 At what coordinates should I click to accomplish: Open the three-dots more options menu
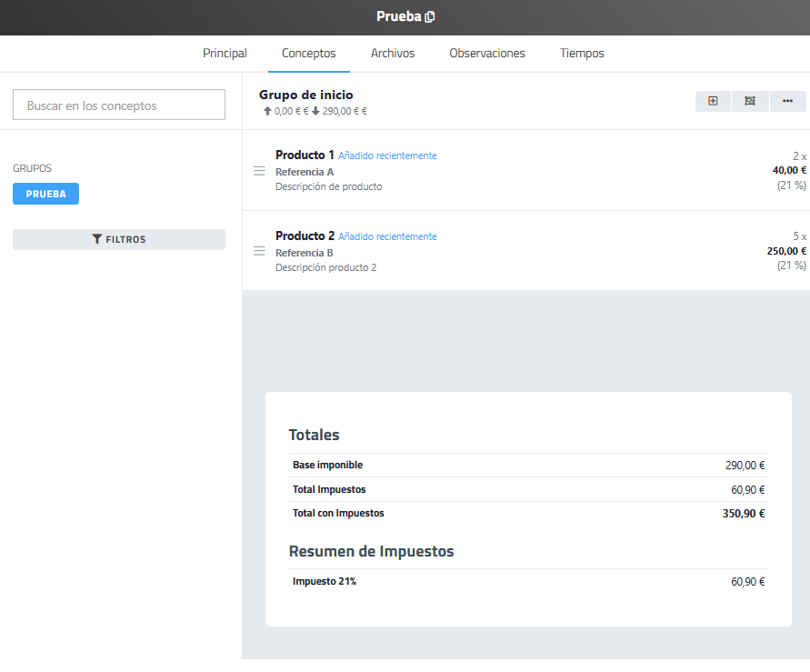[x=787, y=101]
